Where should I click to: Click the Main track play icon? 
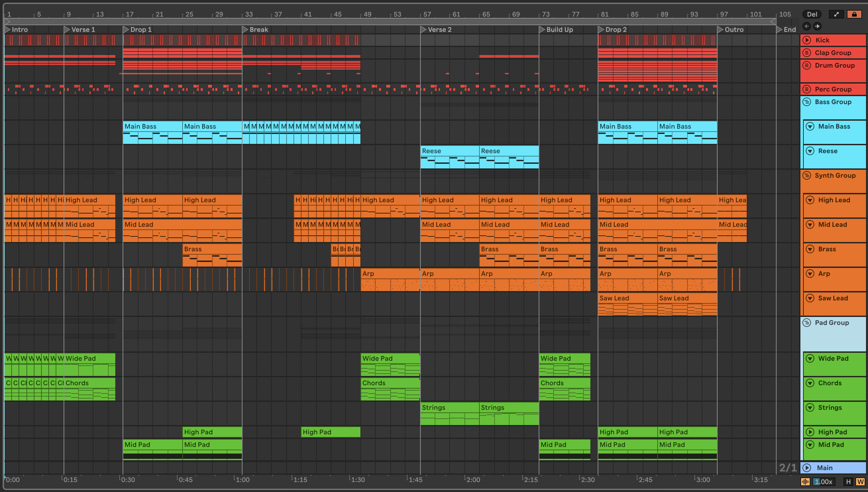(x=807, y=468)
